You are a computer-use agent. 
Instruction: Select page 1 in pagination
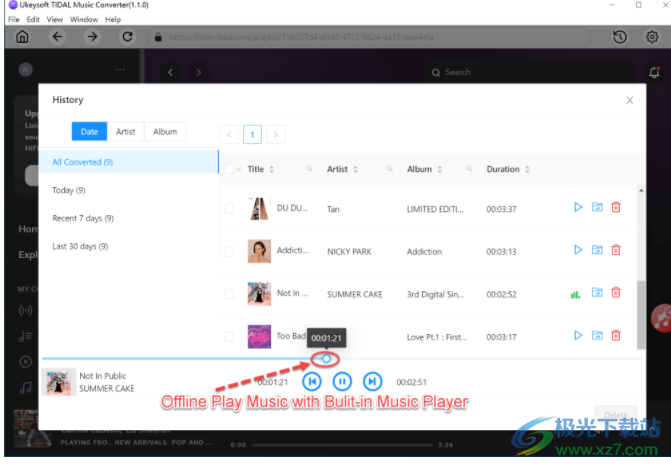pyautogui.click(x=252, y=134)
